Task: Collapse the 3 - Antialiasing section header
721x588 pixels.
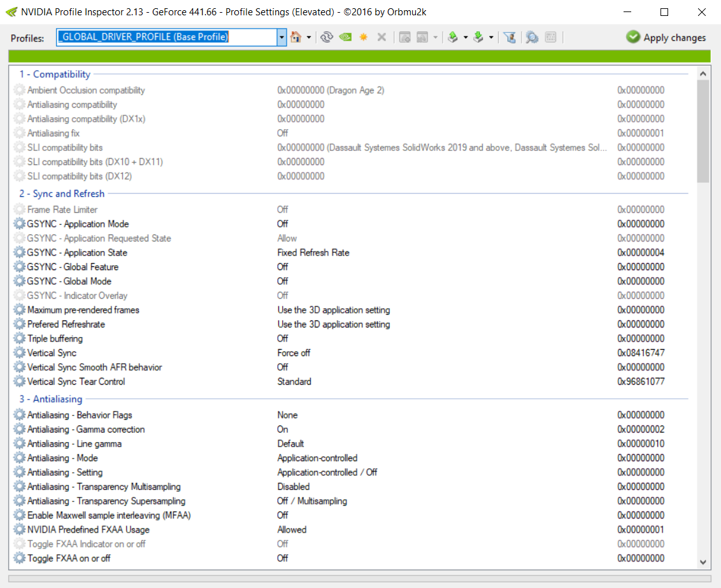Action: coord(50,399)
